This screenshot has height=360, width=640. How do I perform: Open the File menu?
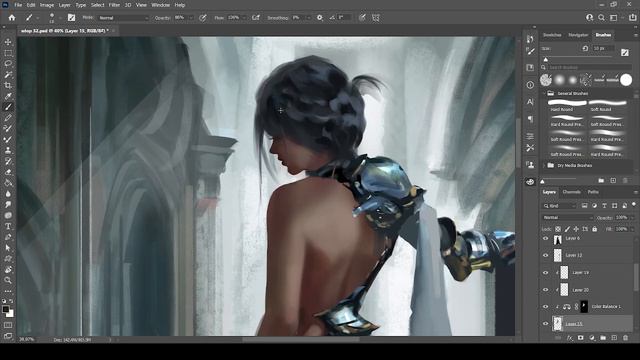18,5
